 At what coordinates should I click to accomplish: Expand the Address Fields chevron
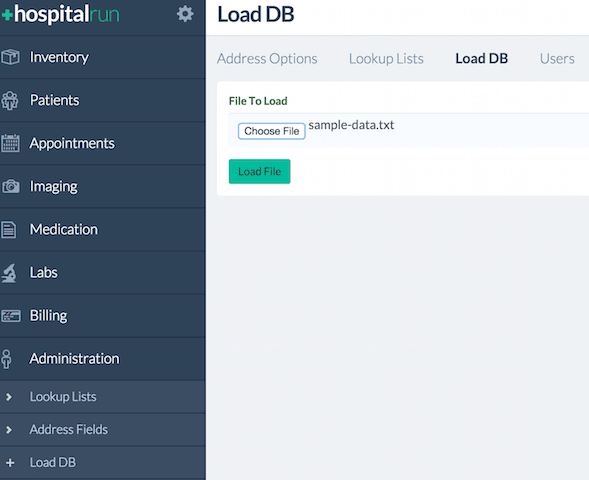pyautogui.click(x=9, y=430)
